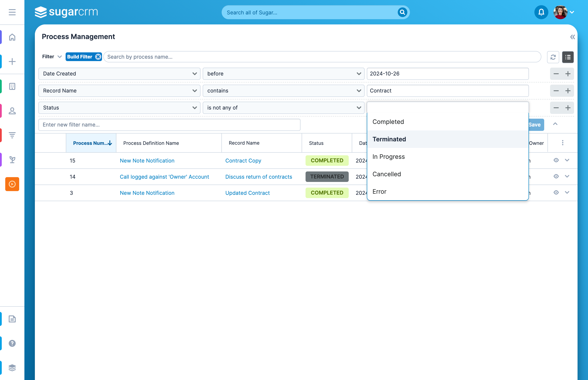Screen dimensions: 588x380
Task: Open quick create plus in the sidebar
Action: (12, 62)
